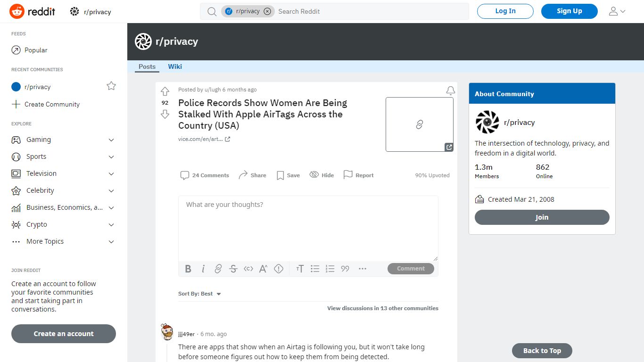The image size is (644, 362).
Task: Click the grey Comment submit button
Action: pyautogui.click(x=411, y=269)
